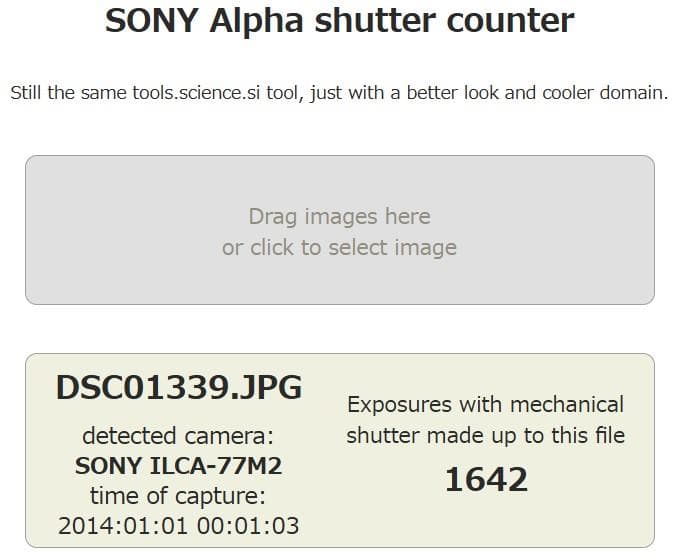
Task: Select the DSC01339.JPG file name
Action: point(179,388)
